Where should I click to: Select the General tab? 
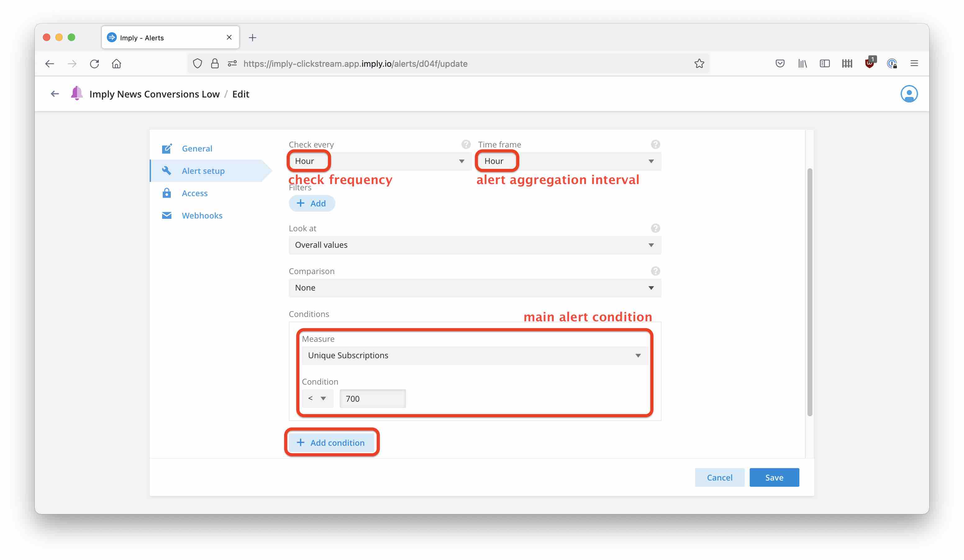(197, 148)
